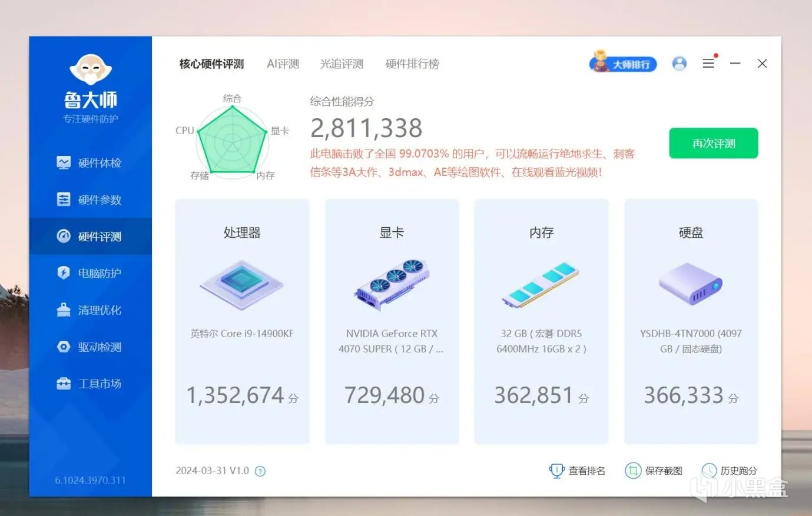This screenshot has width=812, height=516.
Task: Click the 内存 memory stick icon
Action: coord(541,284)
